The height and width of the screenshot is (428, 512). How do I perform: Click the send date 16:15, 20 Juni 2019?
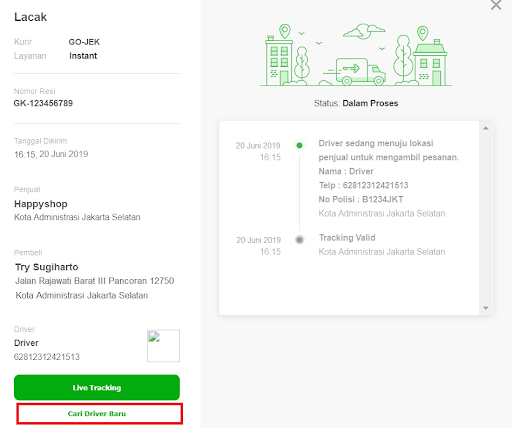point(51,154)
